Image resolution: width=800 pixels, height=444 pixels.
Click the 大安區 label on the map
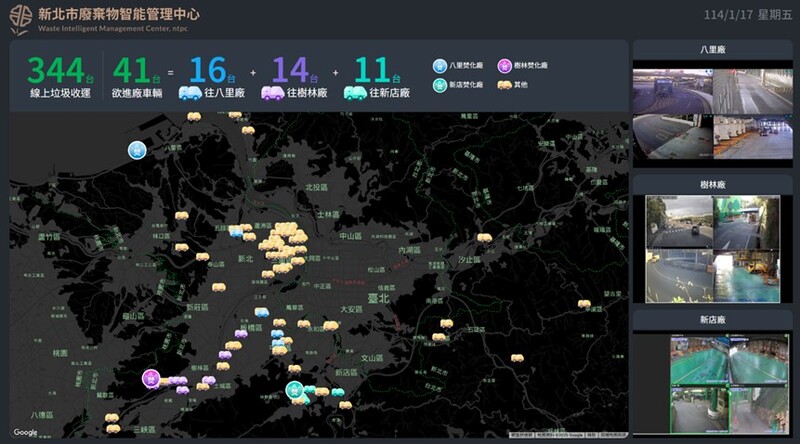pyautogui.click(x=351, y=309)
